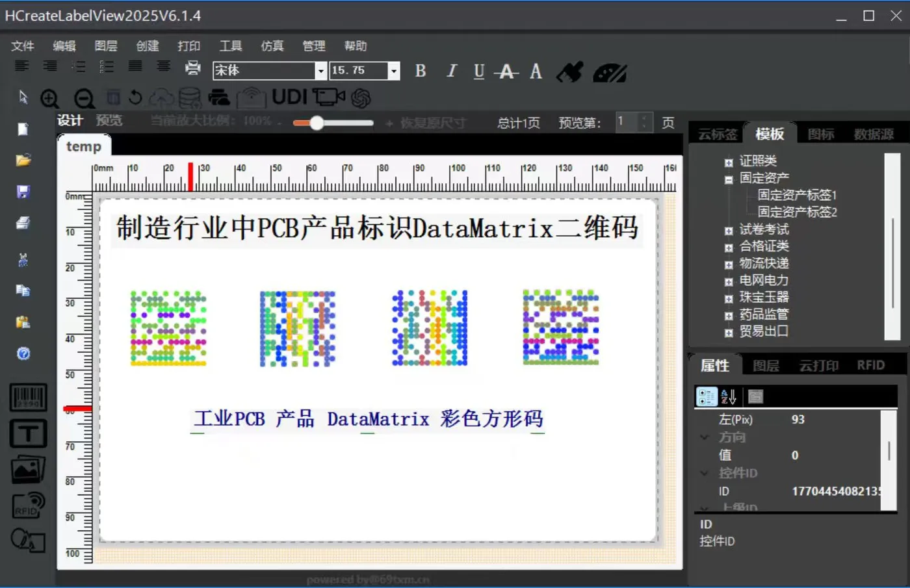Switch to the 数据源 tab

click(874, 134)
